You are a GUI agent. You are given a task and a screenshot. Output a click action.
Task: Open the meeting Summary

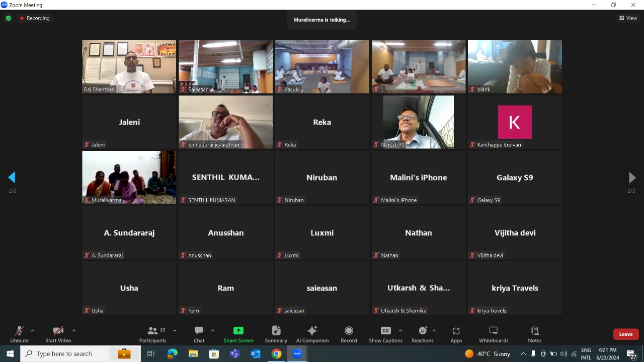click(x=276, y=334)
